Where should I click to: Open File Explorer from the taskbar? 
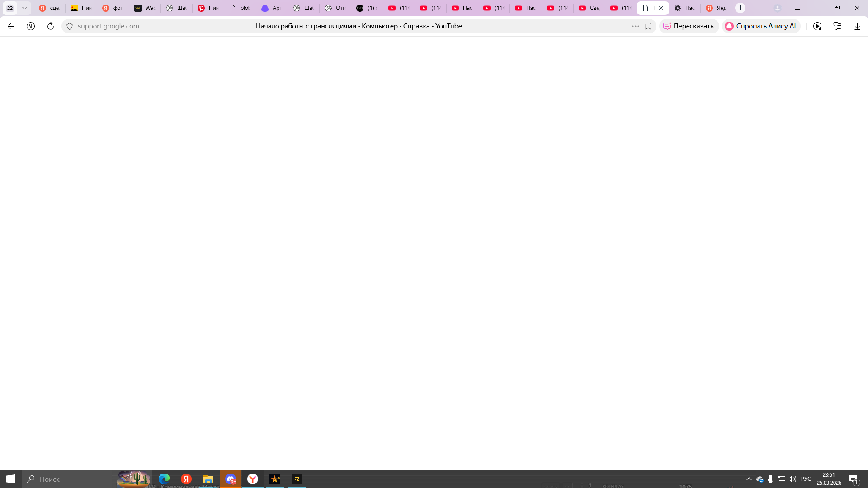(208, 479)
